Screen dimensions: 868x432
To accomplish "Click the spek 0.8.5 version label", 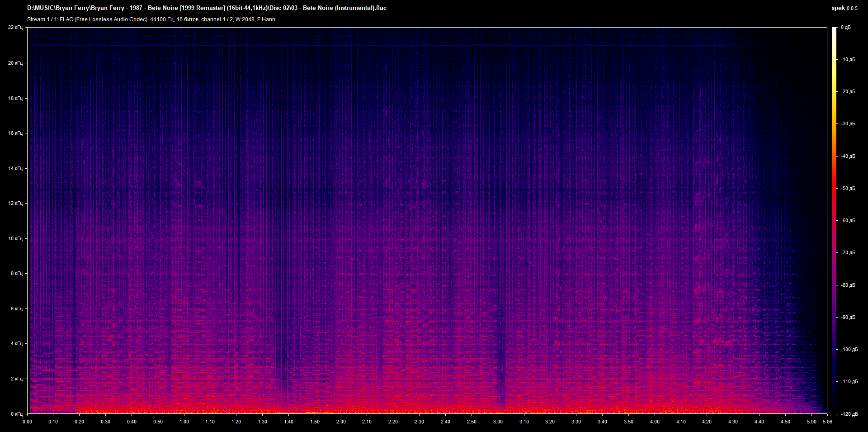I will 844,8.
